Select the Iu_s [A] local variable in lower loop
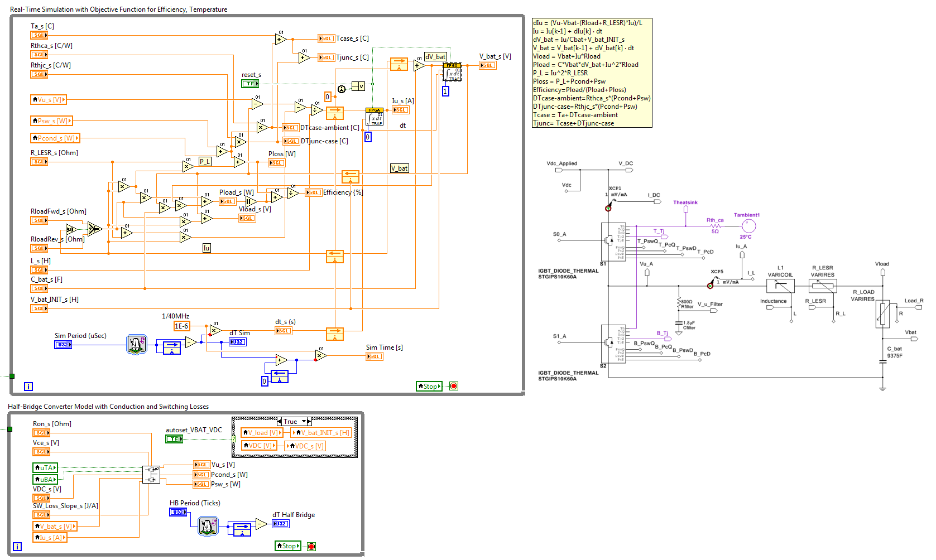936x560 pixels. pos(50,538)
